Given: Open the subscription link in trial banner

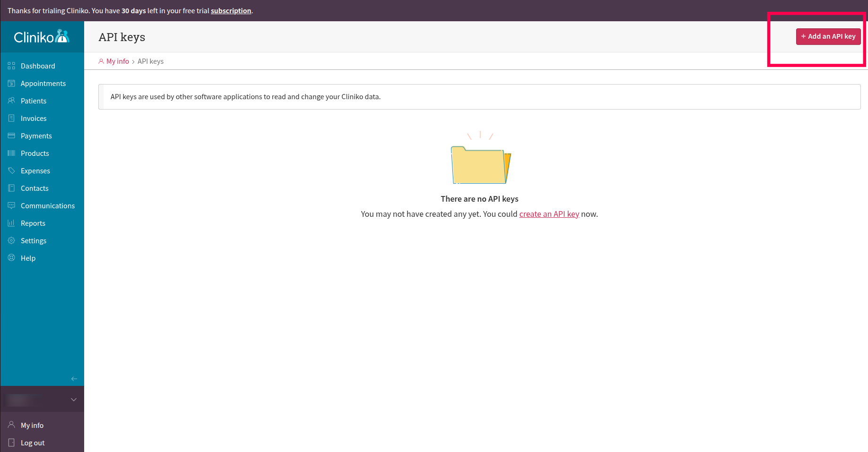Looking at the screenshot, I should coord(231,11).
